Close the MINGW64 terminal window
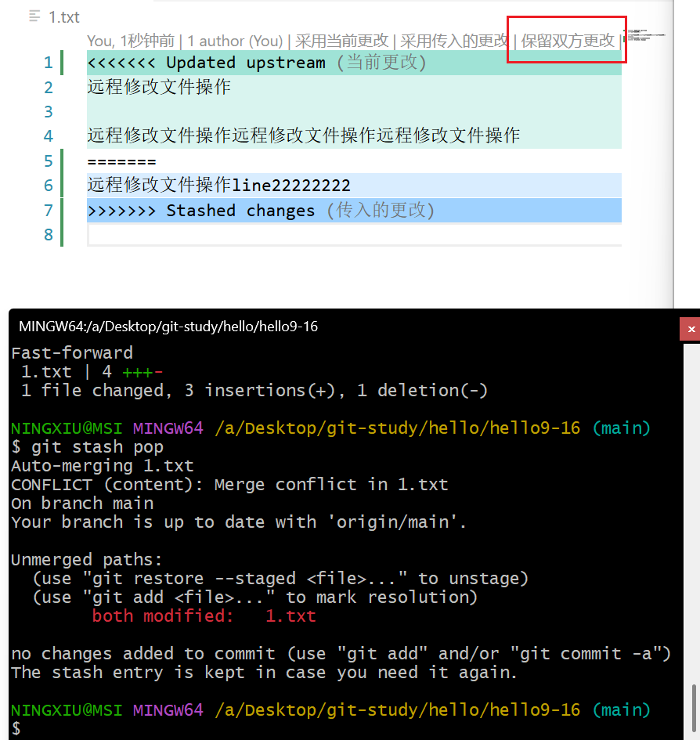 pyautogui.click(x=691, y=330)
